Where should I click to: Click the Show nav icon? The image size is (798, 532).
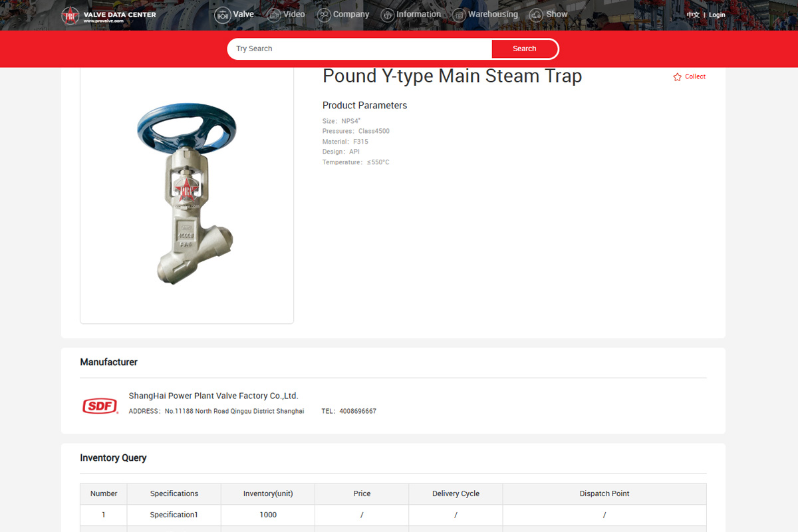[x=536, y=15]
